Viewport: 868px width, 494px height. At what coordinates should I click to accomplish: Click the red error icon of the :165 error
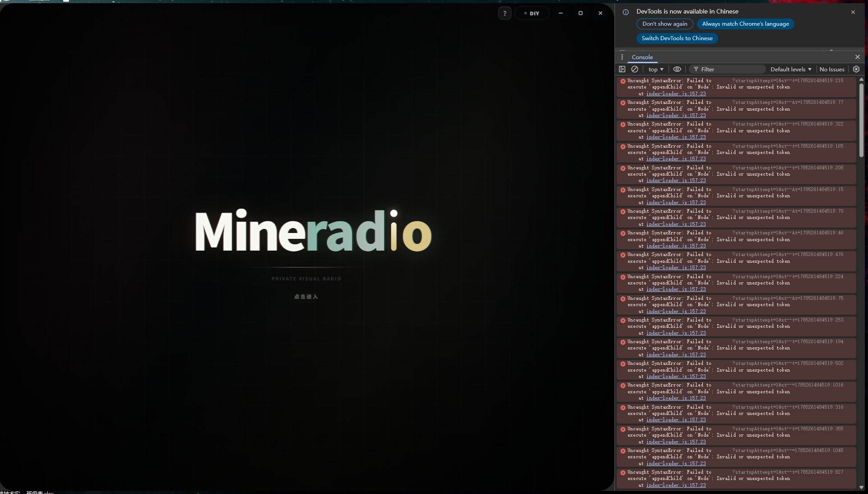click(x=623, y=147)
